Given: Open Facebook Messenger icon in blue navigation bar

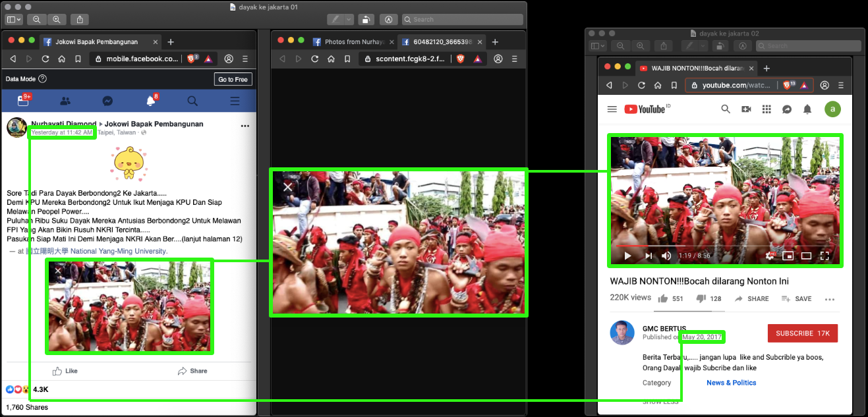Looking at the screenshot, I should click(x=107, y=101).
